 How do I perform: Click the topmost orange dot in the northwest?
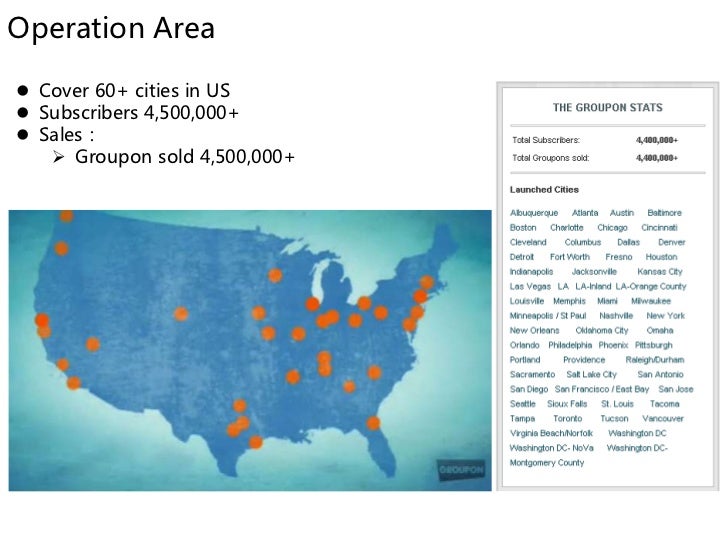click(x=66, y=215)
